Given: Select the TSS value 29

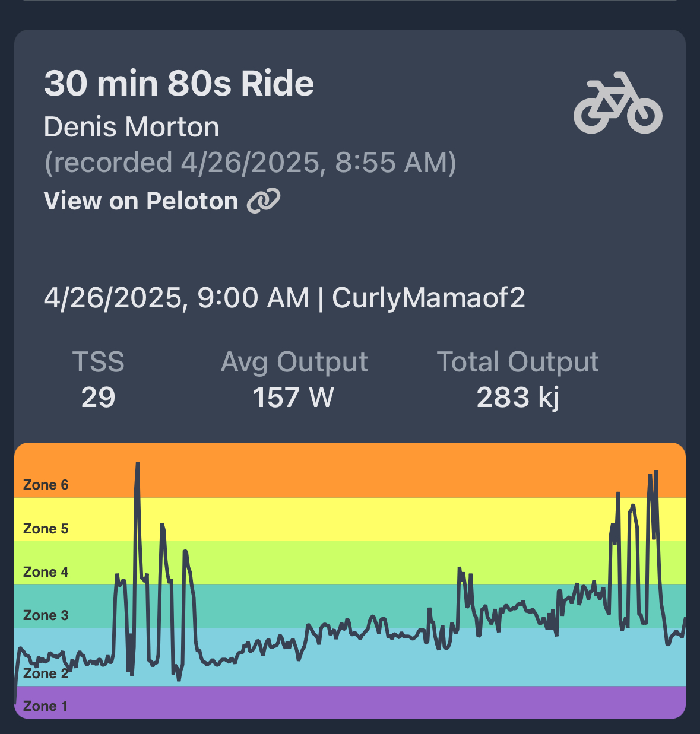Looking at the screenshot, I should click(98, 397).
